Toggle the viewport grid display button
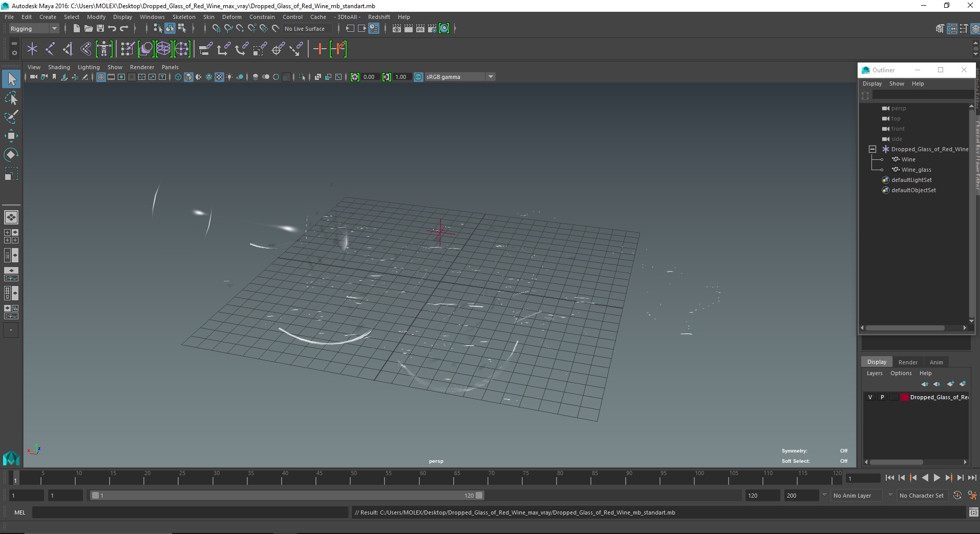Image resolution: width=980 pixels, height=534 pixels. point(101,77)
